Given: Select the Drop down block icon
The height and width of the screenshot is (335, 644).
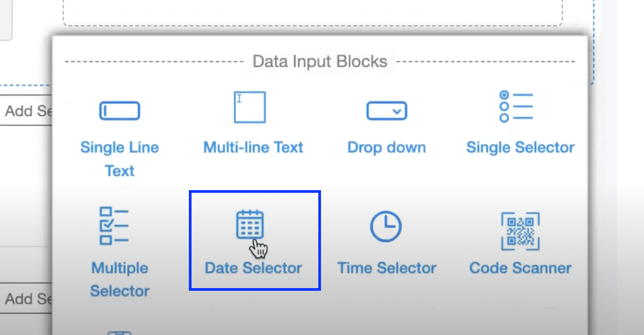Looking at the screenshot, I should [x=387, y=110].
